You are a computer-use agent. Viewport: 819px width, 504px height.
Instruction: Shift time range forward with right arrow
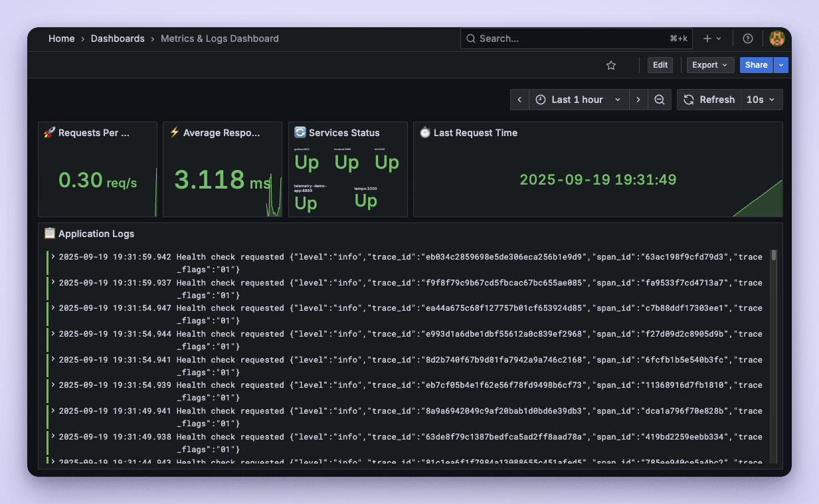tap(638, 100)
